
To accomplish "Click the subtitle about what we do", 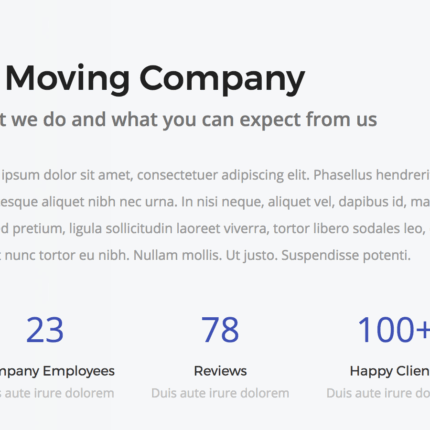I will (x=188, y=120).
